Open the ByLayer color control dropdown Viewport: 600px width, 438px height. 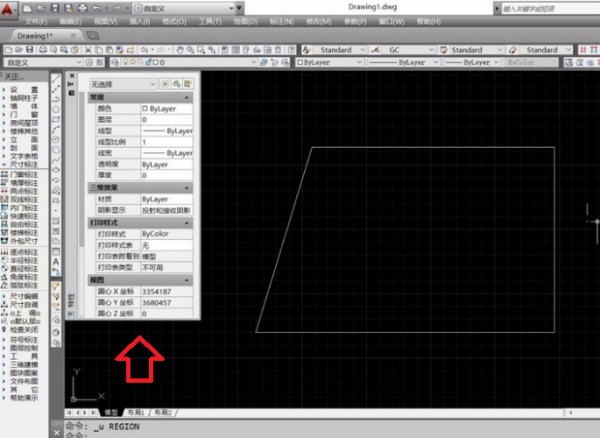click(x=330, y=62)
